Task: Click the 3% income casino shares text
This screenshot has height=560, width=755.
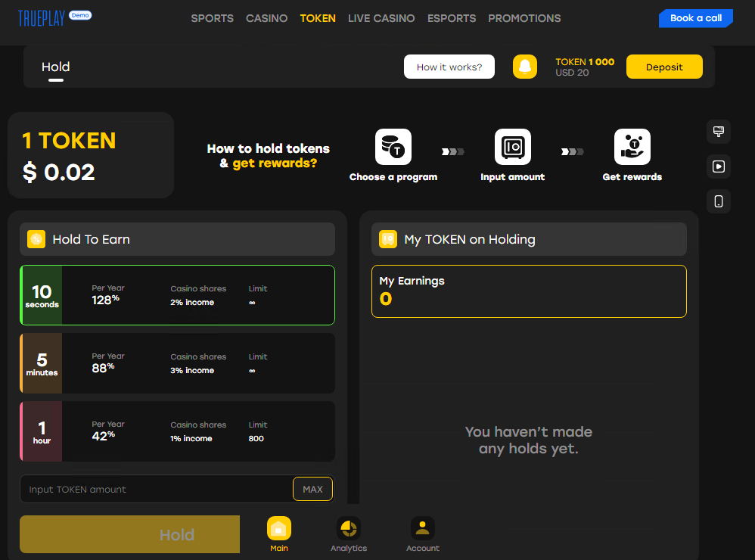Action: tap(192, 370)
